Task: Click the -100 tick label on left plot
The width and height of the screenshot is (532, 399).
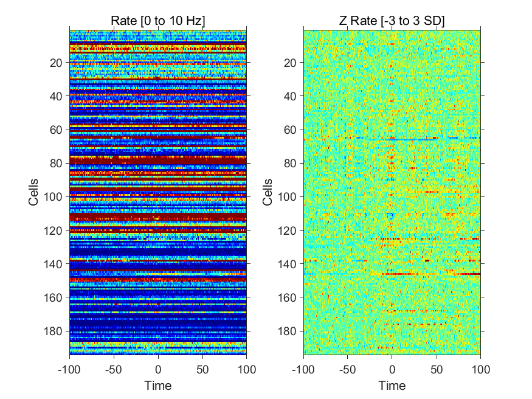Action: 69,369
